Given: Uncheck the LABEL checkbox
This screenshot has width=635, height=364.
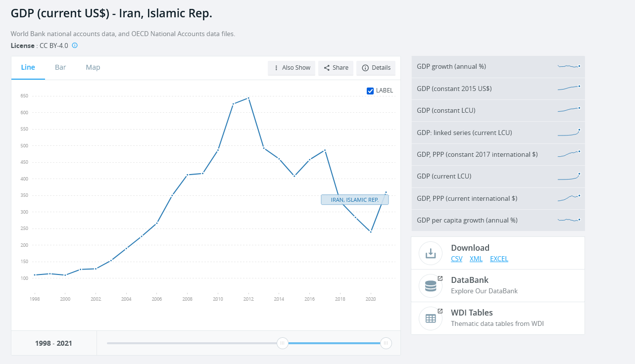Looking at the screenshot, I should point(370,91).
